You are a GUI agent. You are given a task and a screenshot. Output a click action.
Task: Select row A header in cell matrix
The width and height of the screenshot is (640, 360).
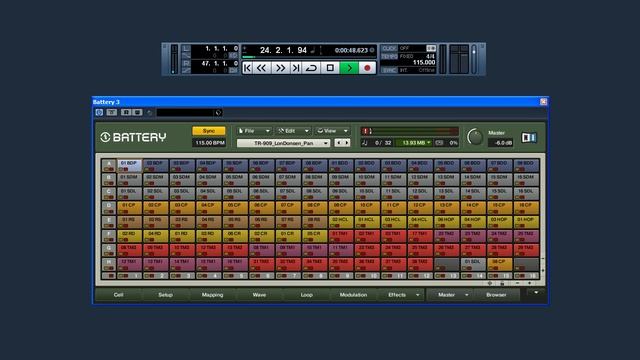pyautogui.click(x=109, y=165)
